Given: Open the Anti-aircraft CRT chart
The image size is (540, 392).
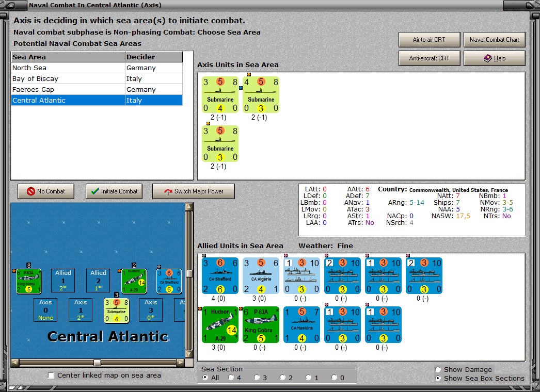Looking at the screenshot, I should click(429, 58).
